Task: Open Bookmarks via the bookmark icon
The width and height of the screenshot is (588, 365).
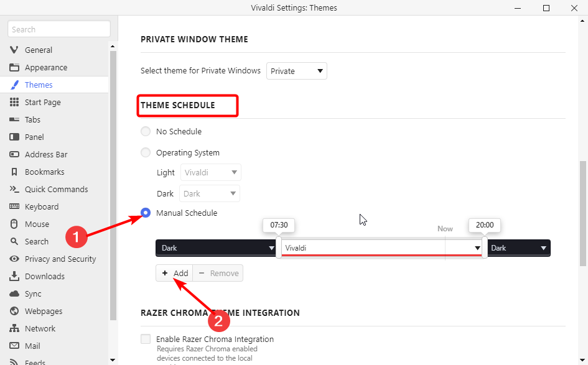Action: [14, 172]
